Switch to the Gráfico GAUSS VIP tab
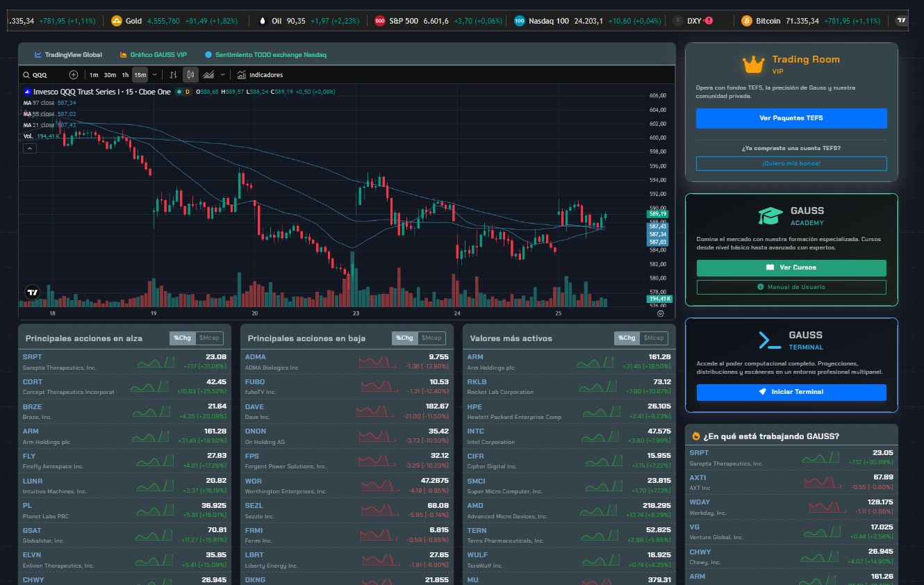924x585 pixels. click(x=153, y=54)
